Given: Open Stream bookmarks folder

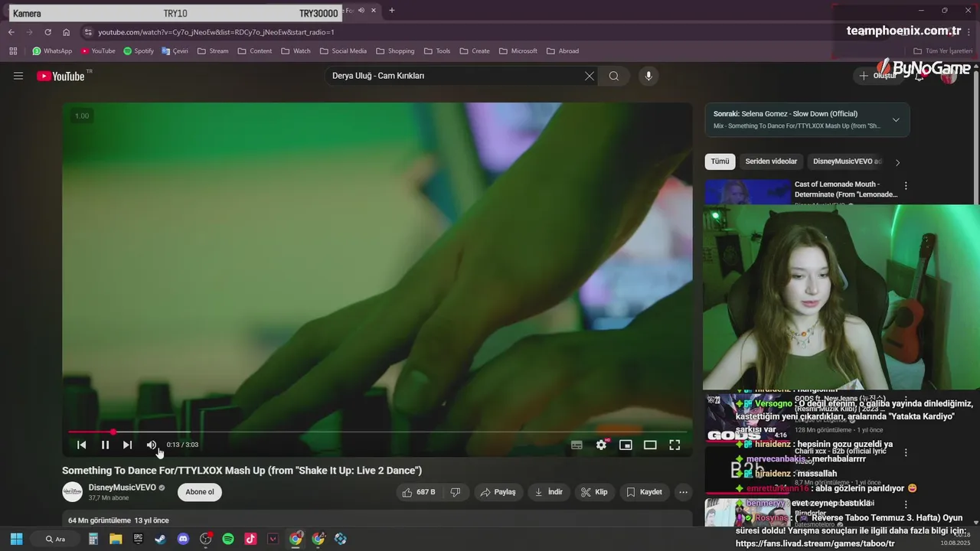Looking at the screenshot, I should (x=213, y=51).
